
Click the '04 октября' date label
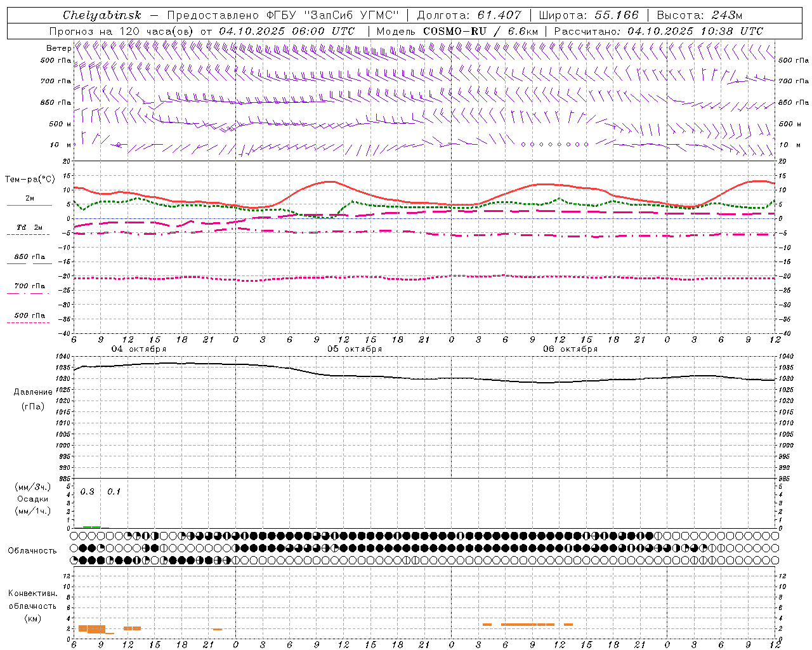tap(139, 349)
